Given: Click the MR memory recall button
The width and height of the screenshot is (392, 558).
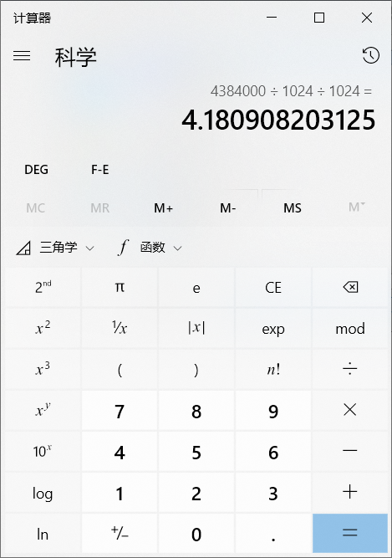Looking at the screenshot, I should tap(99, 207).
